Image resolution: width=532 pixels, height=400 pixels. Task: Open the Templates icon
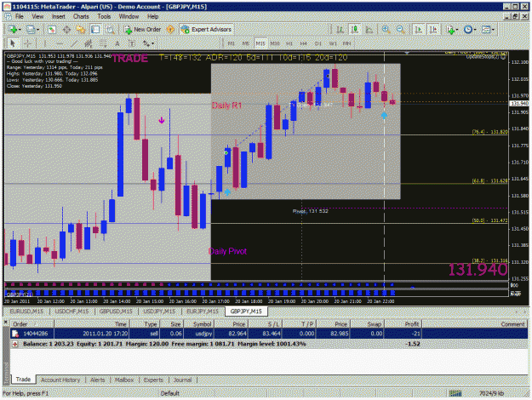point(486,30)
